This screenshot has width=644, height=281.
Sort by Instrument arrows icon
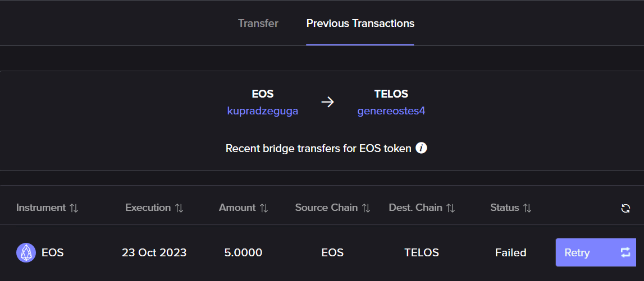pyautogui.click(x=74, y=208)
